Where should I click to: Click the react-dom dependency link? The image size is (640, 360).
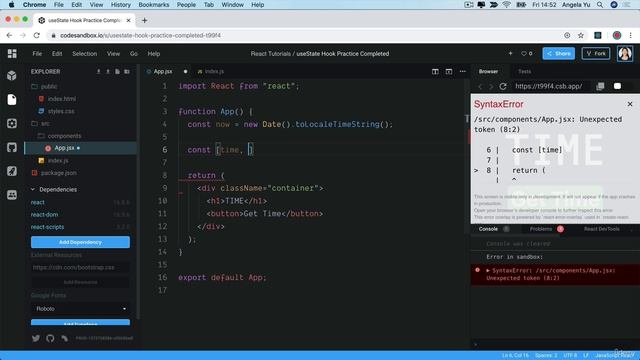44,214
